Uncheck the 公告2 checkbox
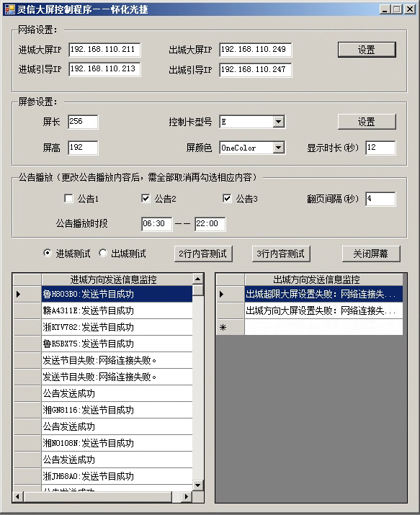The height and width of the screenshot is (515, 420). [146, 198]
